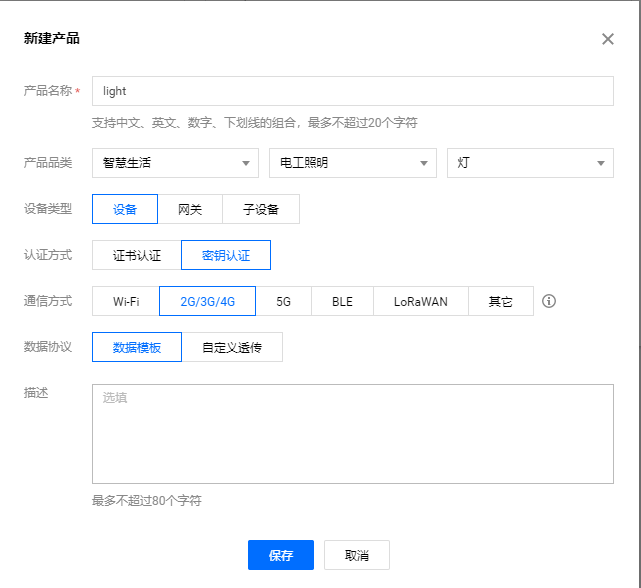Select 5G communication method

(283, 301)
